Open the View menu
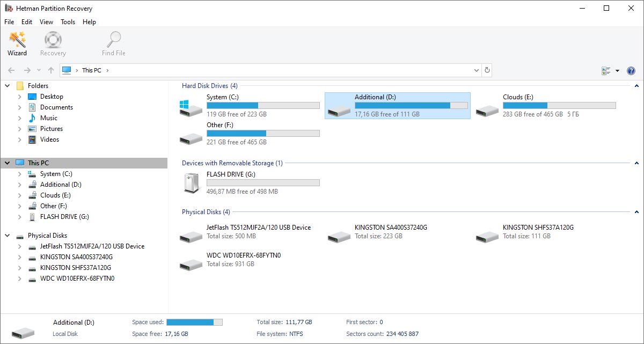This screenshot has width=644, height=344. 46,22
